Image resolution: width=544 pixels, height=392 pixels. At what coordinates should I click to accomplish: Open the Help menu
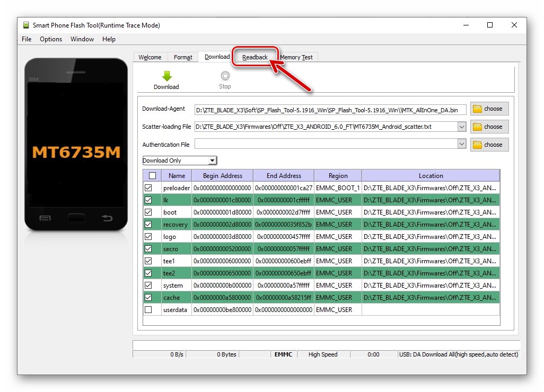(109, 39)
